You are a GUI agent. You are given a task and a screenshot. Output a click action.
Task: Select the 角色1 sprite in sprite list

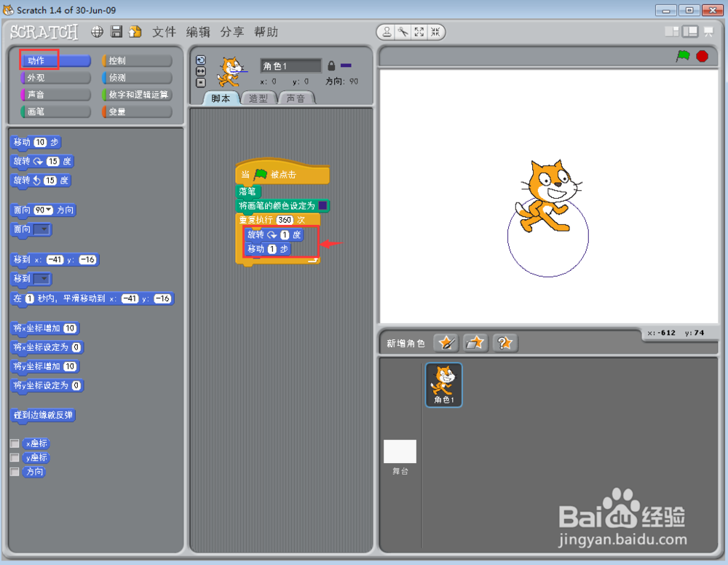tap(444, 385)
